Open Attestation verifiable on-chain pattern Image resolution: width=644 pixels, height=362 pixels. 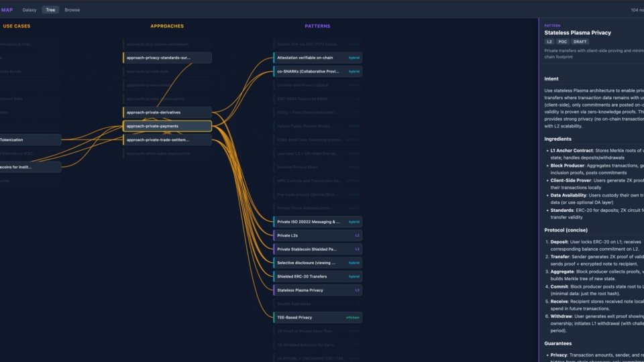click(x=317, y=58)
